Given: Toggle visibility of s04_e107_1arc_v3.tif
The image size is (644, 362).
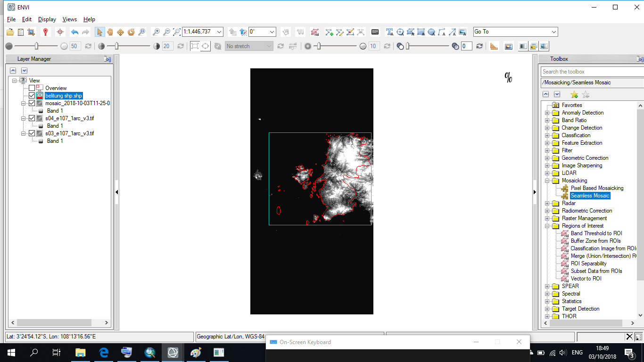Looking at the screenshot, I should (32, 118).
